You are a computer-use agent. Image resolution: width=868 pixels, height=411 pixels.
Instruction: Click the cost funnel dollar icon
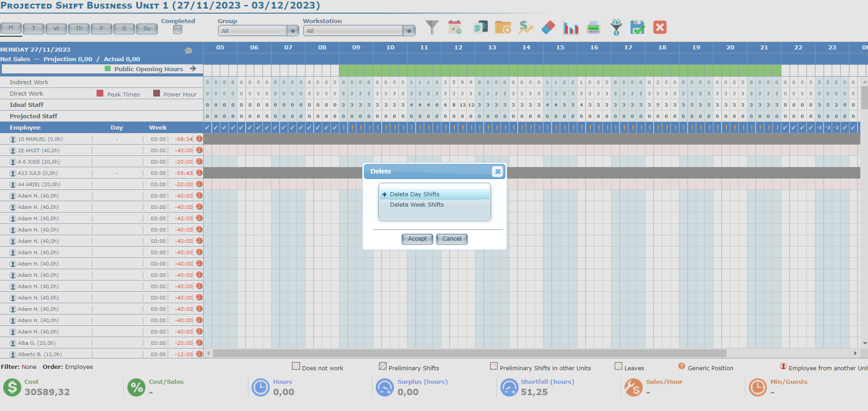tap(616, 27)
